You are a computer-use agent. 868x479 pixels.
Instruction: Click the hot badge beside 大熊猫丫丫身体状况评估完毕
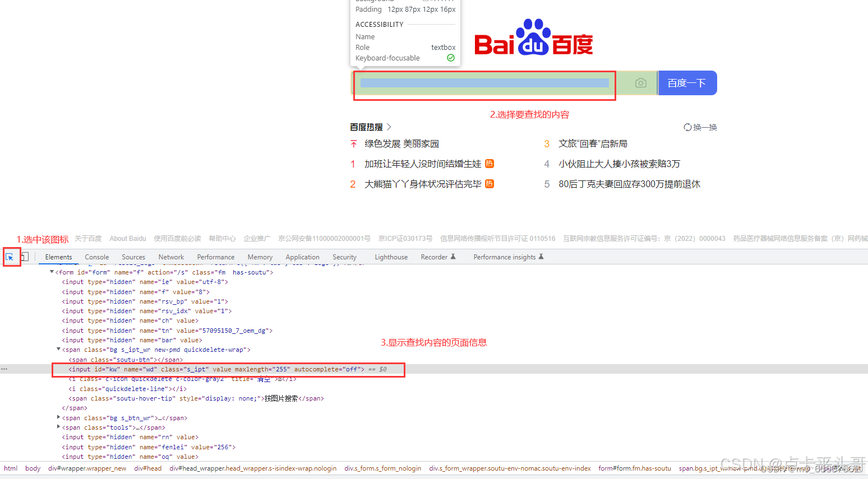[490, 184]
